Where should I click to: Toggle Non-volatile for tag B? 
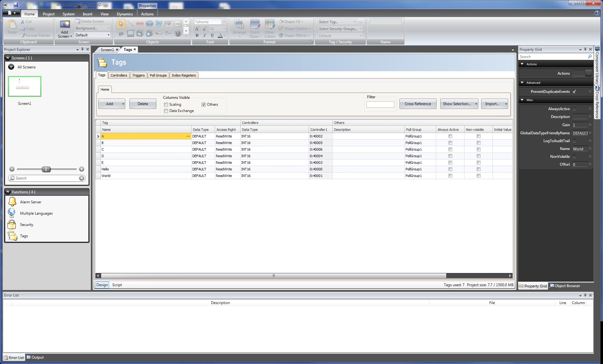pos(478,143)
